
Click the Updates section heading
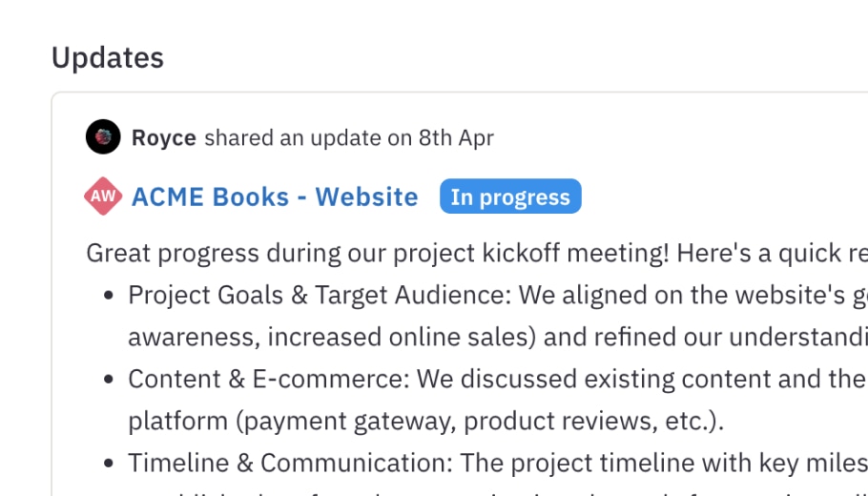click(x=108, y=57)
